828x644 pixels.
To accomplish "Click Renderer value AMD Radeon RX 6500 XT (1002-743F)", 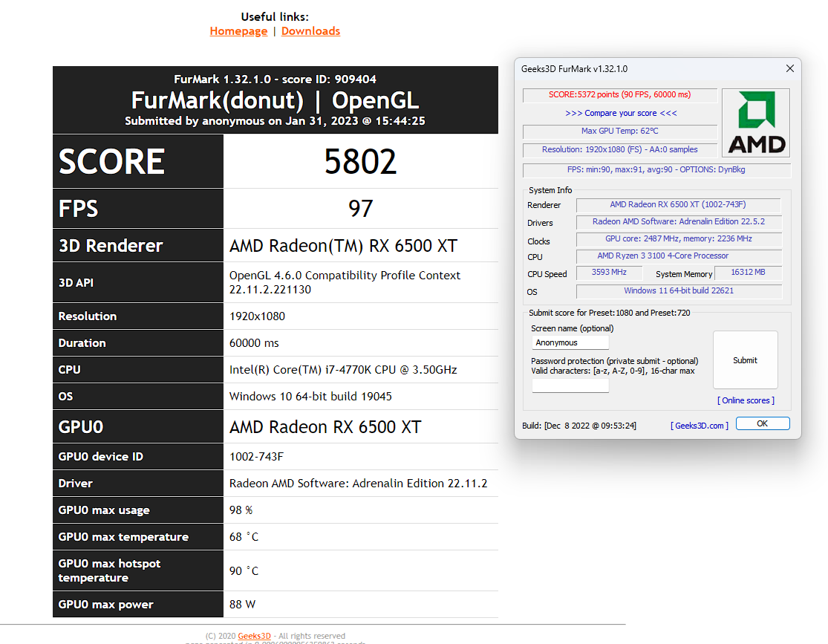I will tap(678, 205).
